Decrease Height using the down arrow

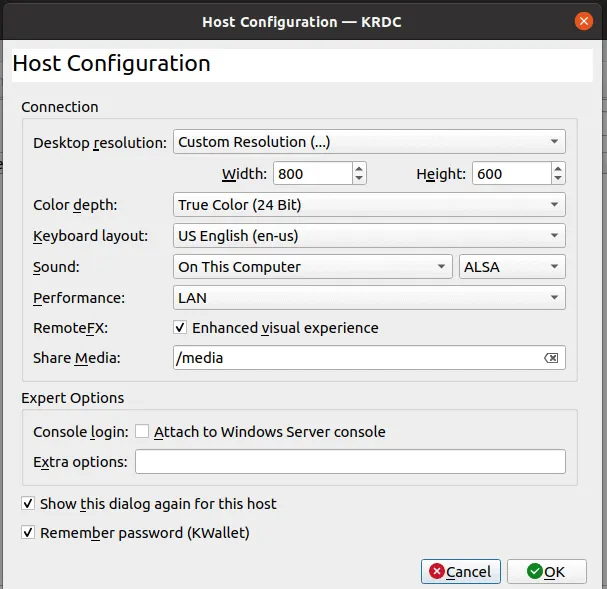click(x=558, y=179)
